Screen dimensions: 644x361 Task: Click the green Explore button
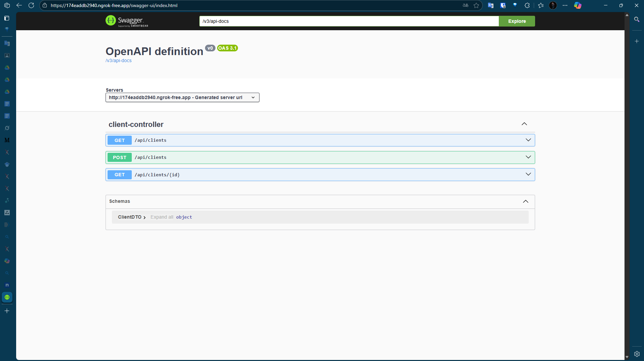click(x=517, y=21)
